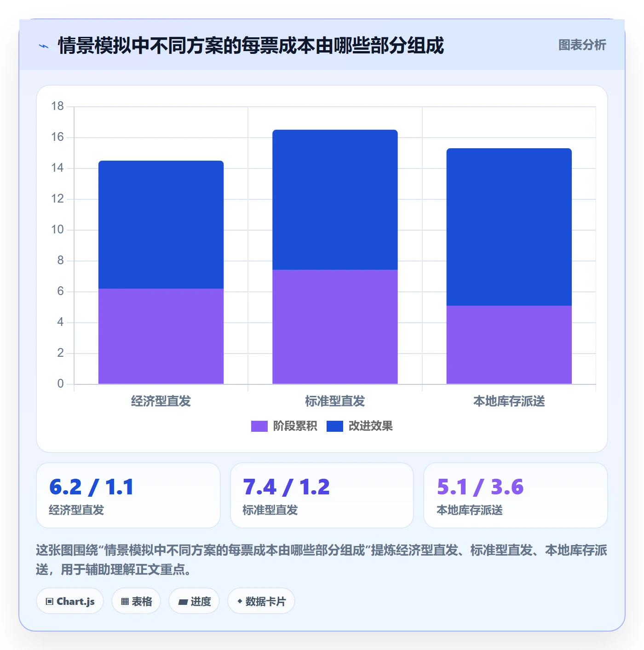
Task: Click the blue 改进效果 bar for 标准型直发
Action: pyautogui.click(x=335, y=200)
